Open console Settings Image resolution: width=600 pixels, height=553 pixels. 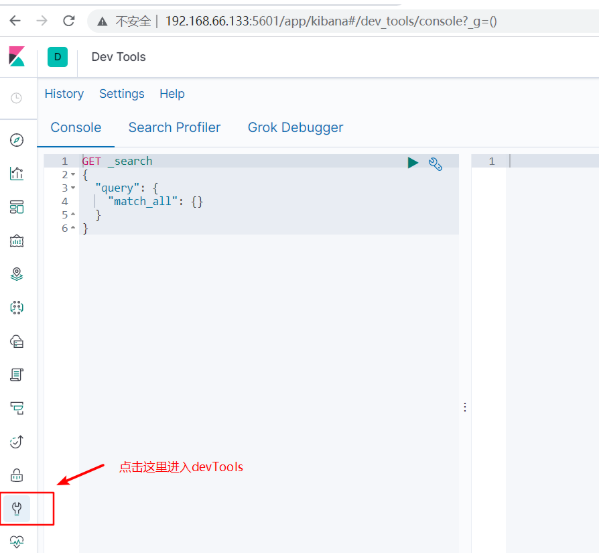[122, 94]
